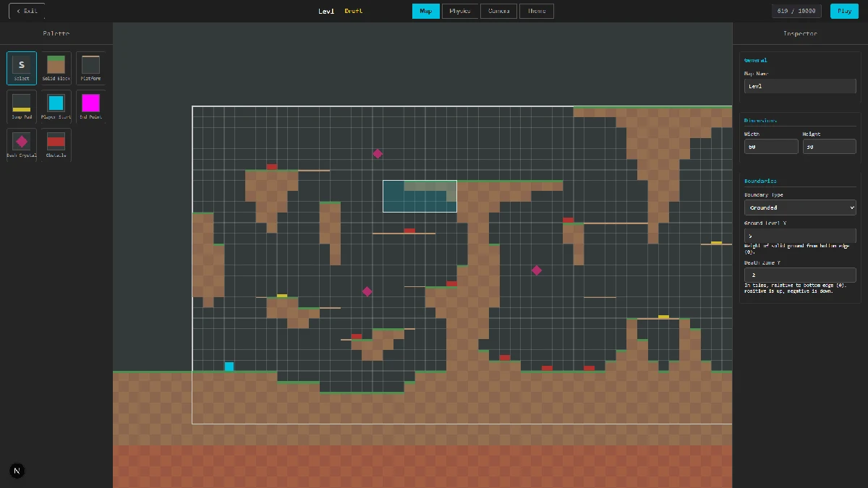Choose the red Obstacle tile

[x=56, y=145]
